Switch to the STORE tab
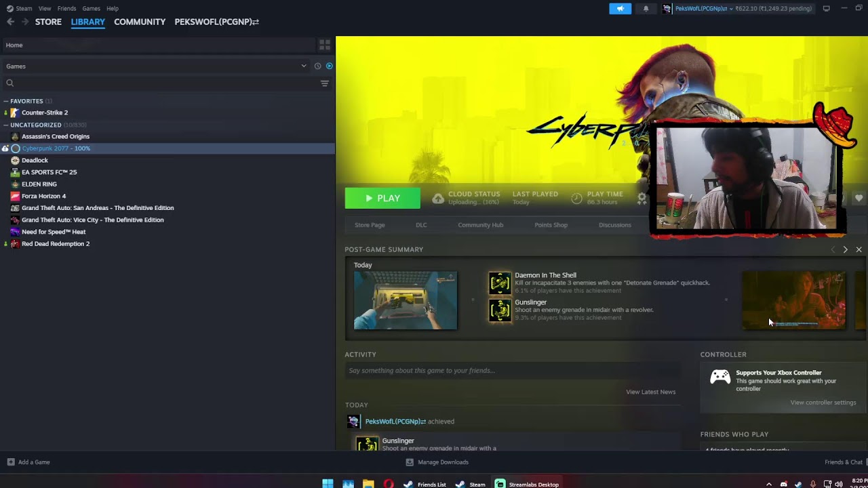The image size is (868, 488). [48, 22]
